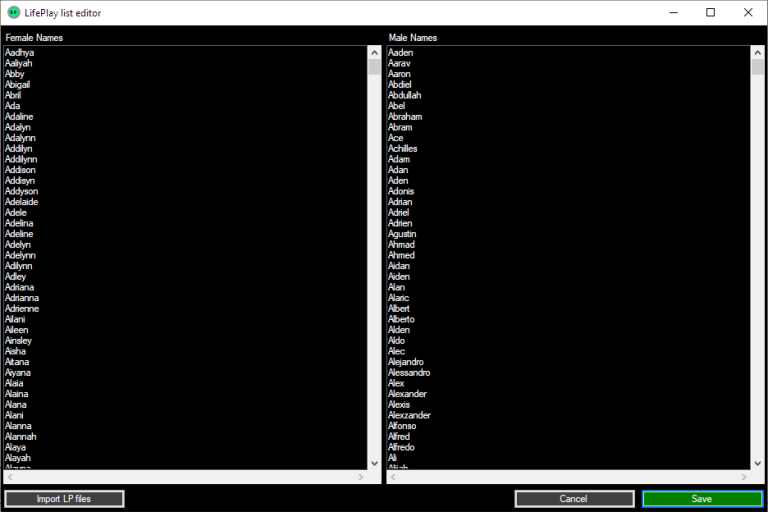Choose Achilles from the male names
The width and height of the screenshot is (768, 512).
403,149
